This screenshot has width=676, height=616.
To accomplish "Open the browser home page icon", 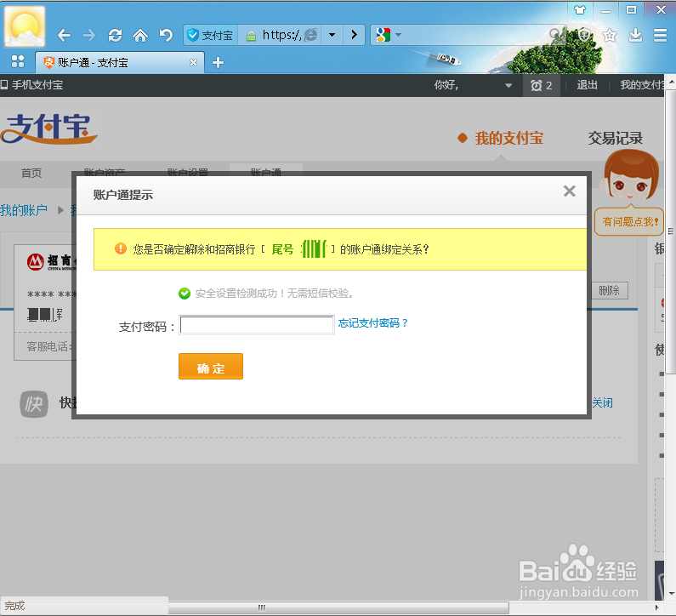I will click(x=140, y=35).
